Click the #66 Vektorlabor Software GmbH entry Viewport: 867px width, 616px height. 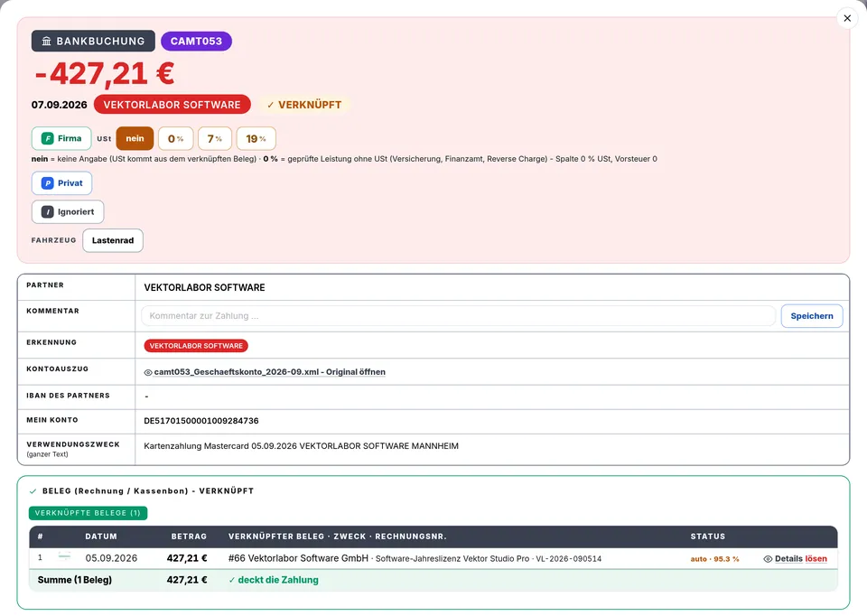299,558
